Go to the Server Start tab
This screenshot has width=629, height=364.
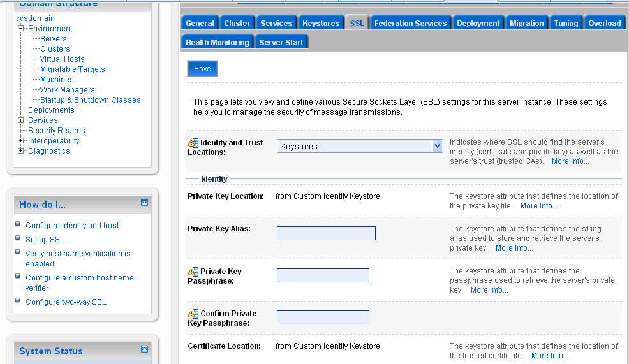[281, 43]
